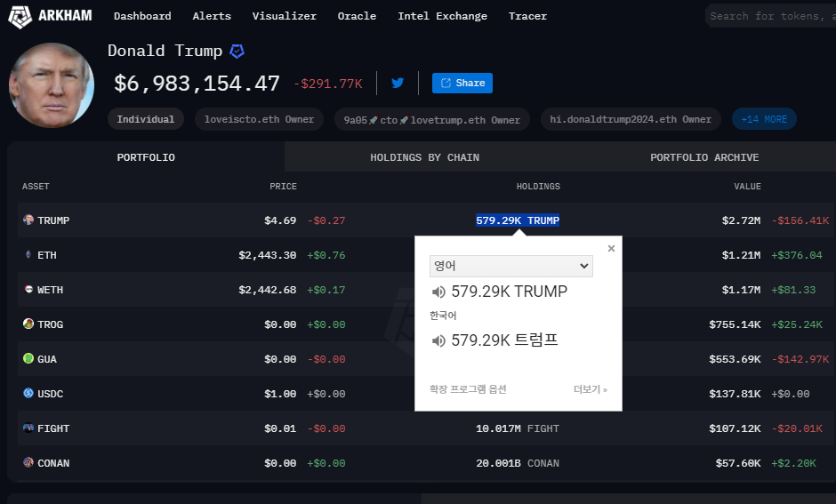Click the GUA asset name
Image resolution: width=836 pixels, height=504 pixels.
47,359
